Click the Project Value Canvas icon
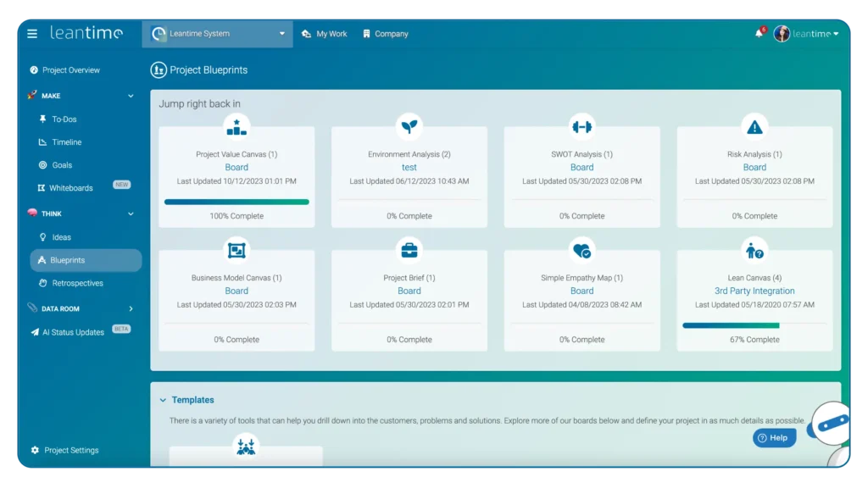The image size is (868, 488). point(236,127)
